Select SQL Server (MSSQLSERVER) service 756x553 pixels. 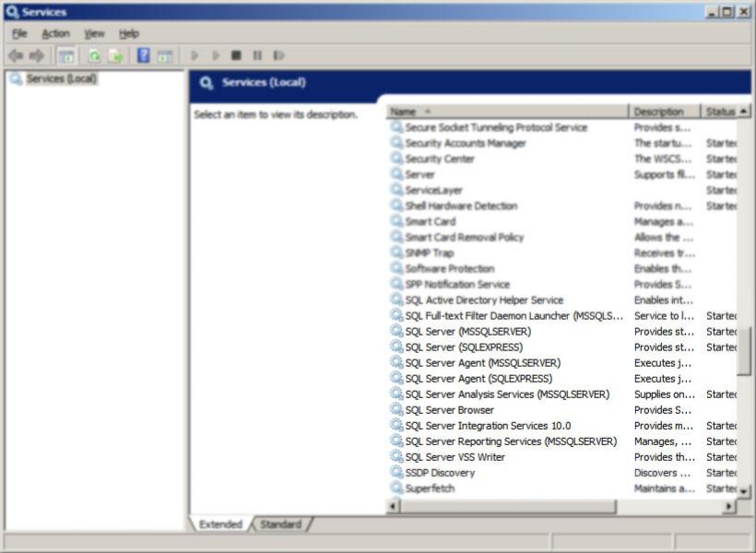click(x=467, y=331)
